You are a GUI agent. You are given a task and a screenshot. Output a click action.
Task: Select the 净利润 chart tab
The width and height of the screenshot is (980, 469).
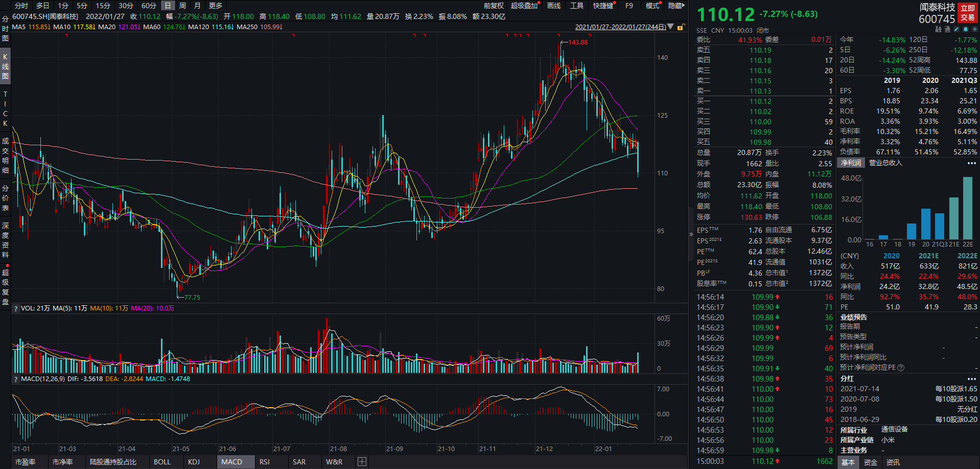[x=851, y=163]
